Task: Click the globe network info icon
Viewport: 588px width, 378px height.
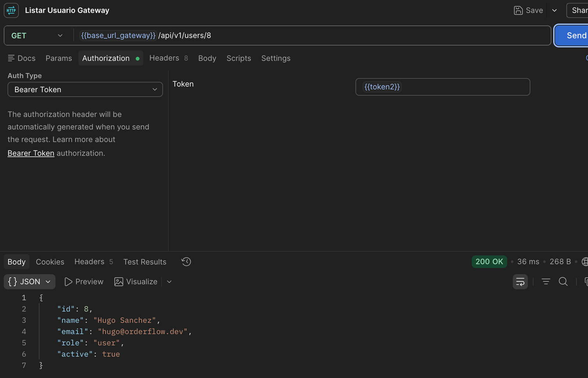Action: click(585, 262)
